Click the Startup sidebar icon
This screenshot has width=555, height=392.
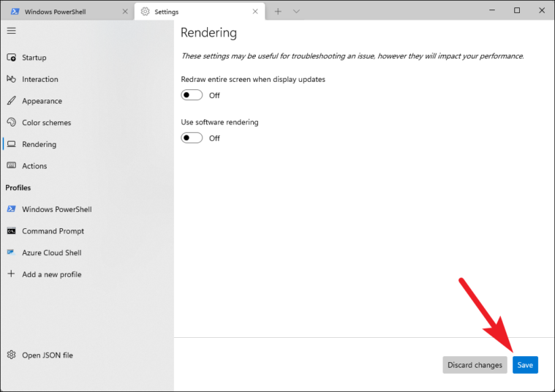11,57
